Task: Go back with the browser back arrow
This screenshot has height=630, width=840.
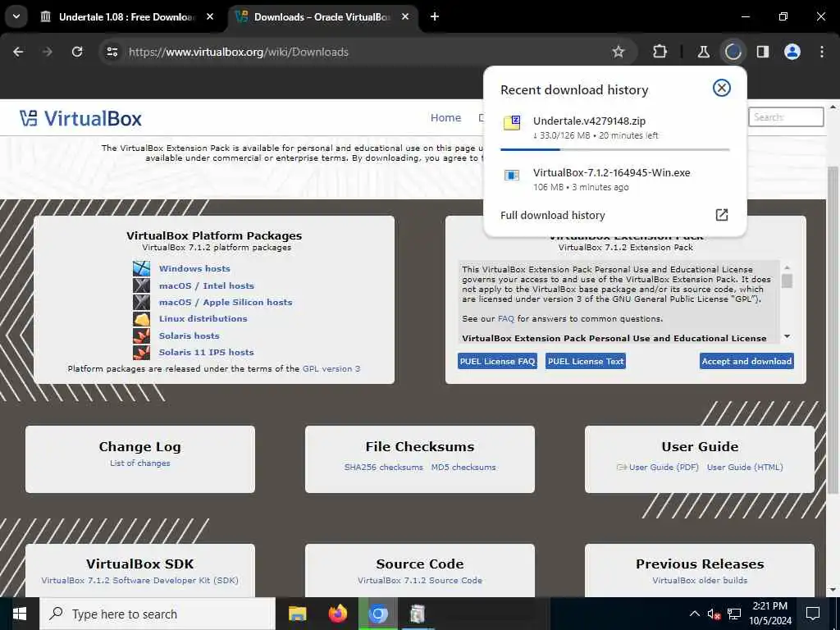Action: click(18, 52)
